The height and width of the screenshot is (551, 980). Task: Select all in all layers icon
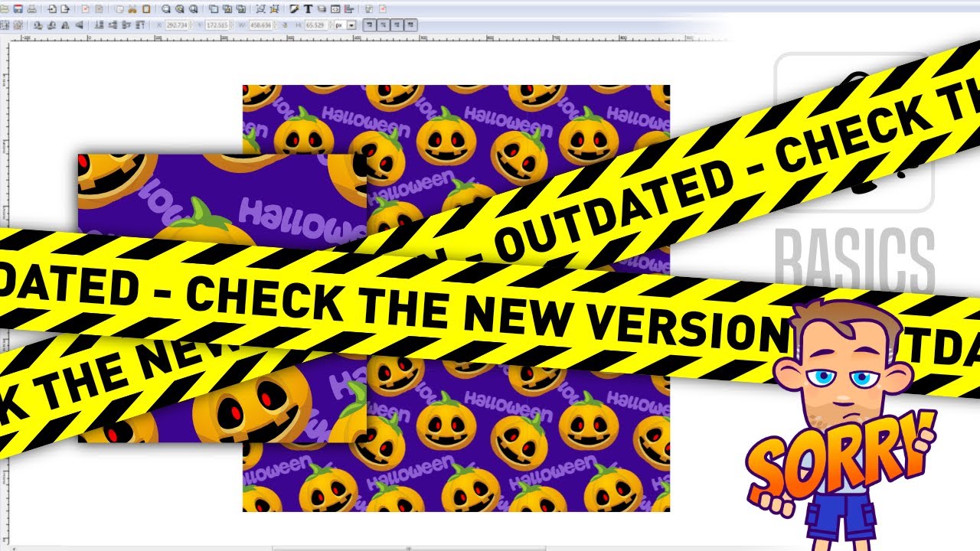(x=18, y=25)
